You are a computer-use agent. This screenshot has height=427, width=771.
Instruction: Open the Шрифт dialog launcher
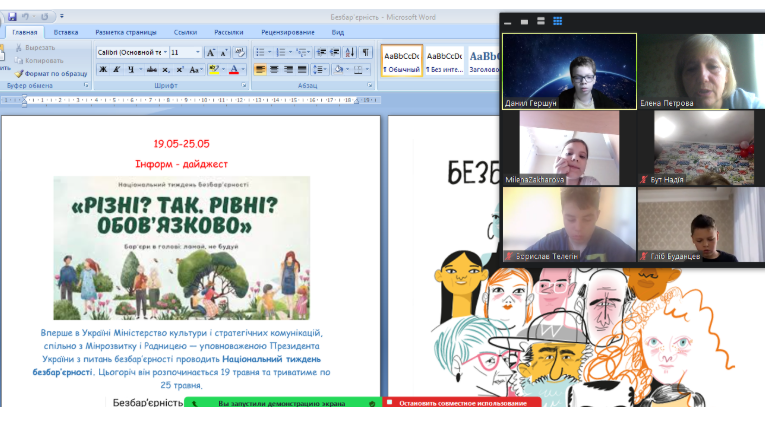point(244,86)
